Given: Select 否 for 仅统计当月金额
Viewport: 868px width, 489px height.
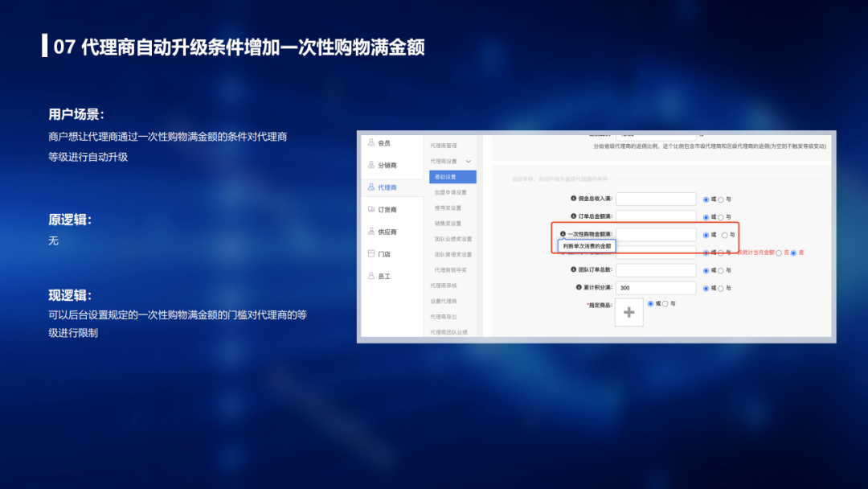Looking at the screenshot, I should (778, 253).
